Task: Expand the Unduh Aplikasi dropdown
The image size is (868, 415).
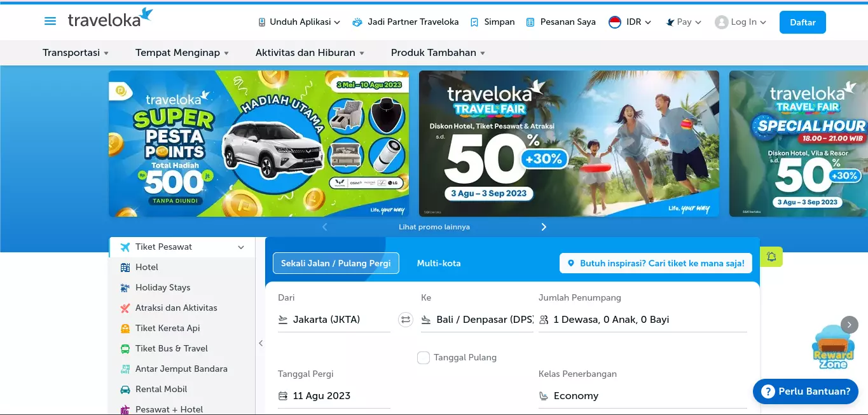Action: coord(299,22)
